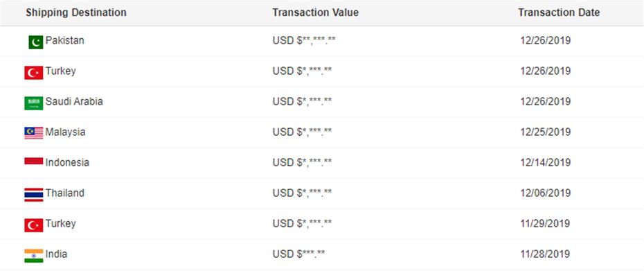Click the Saudi Arabia flag icon
The image size is (644, 278).
tap(34, 103)
